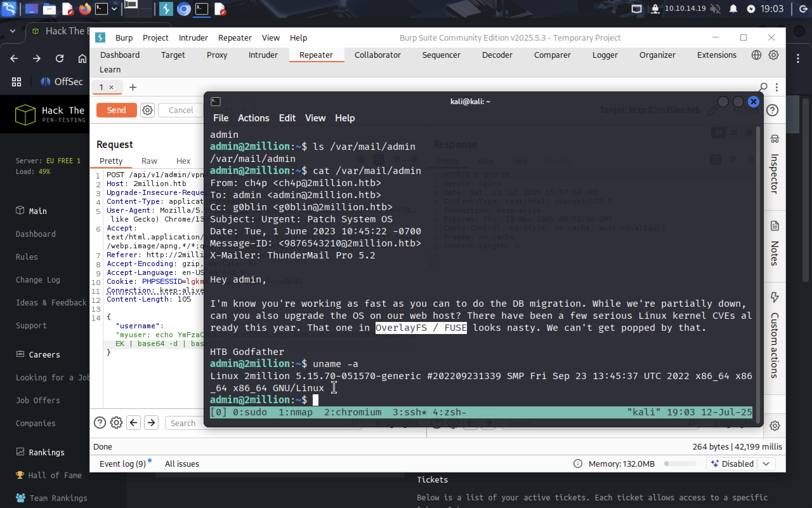812x508 pixels.
Task: Open Change Log in HTB sidebar
Action: (x=37, y=279)
